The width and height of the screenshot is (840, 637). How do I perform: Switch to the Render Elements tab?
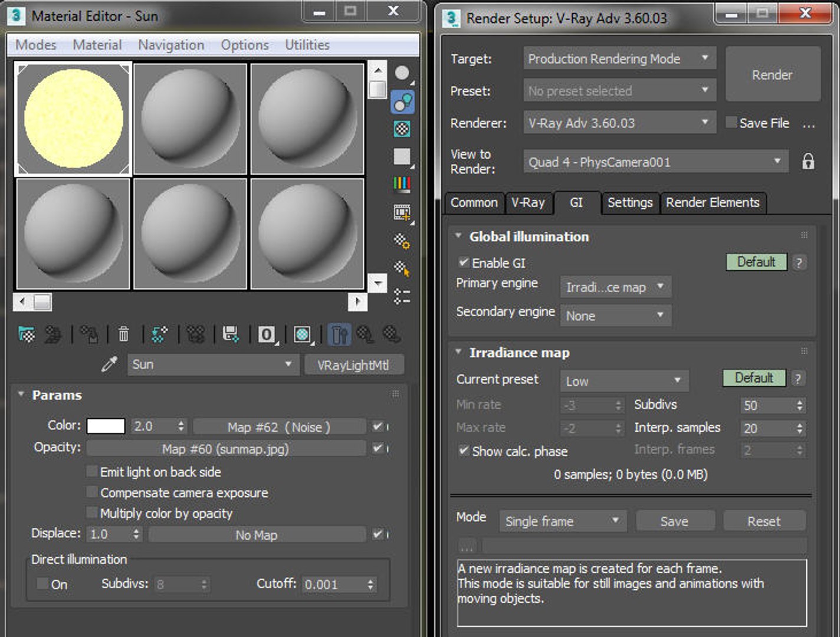coord(713,203)
